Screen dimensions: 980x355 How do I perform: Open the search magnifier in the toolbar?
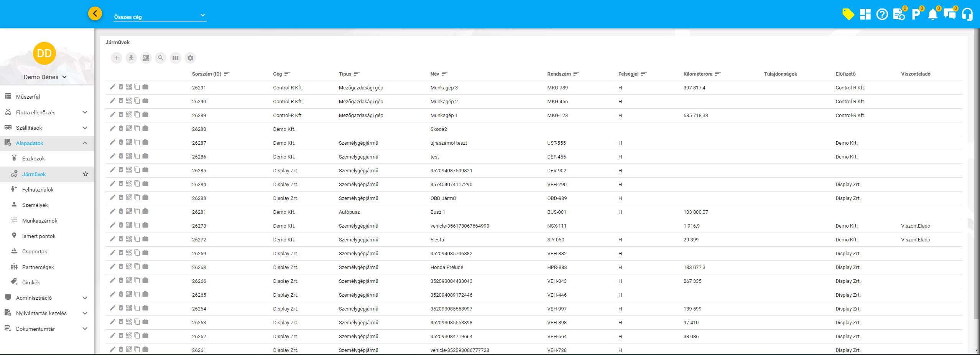tap(161, 58)
